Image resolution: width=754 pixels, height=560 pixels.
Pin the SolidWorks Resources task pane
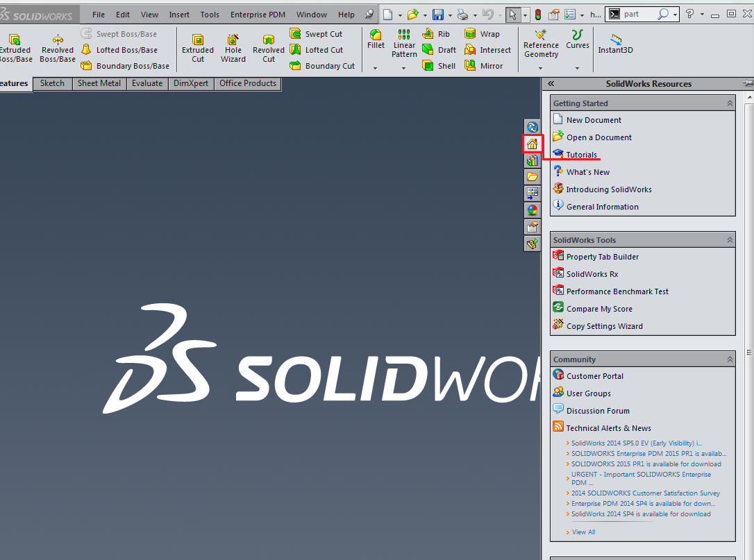pyautogui.click(x=747, y=83)
